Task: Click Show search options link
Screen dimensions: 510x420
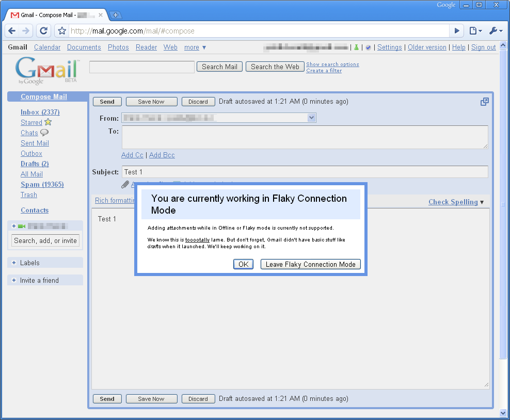Action: [332, 64]
